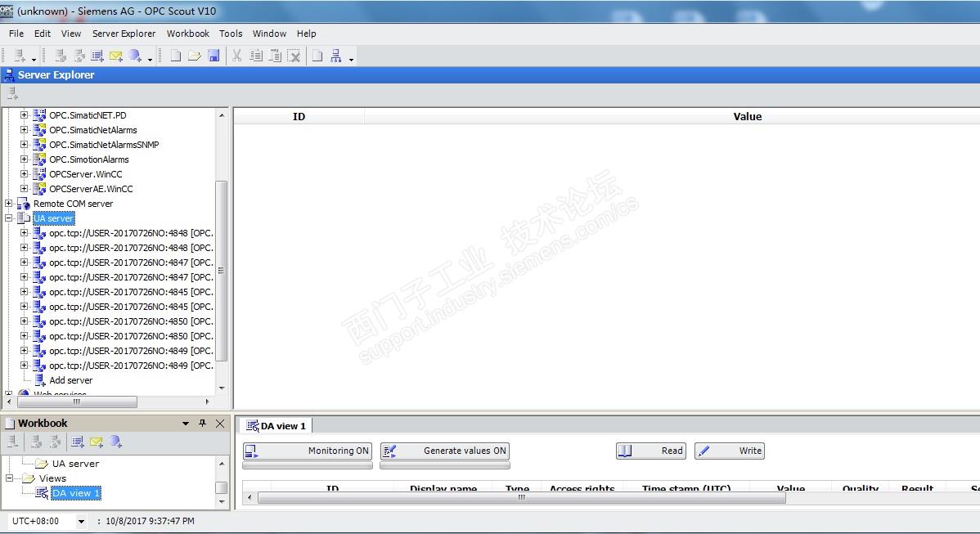Click the Read button
The image size is (980, 534).
[x=651, y=451]
